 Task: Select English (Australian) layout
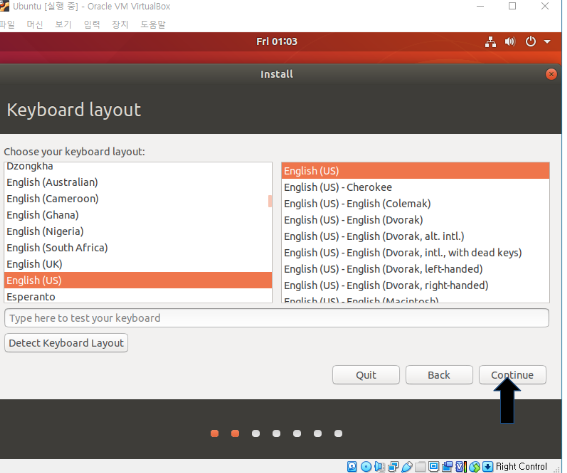coord(138,182)
